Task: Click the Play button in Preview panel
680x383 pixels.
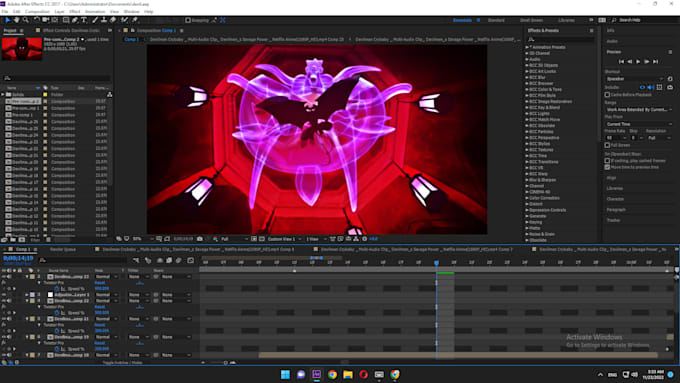Action: [x=638, y=62]
